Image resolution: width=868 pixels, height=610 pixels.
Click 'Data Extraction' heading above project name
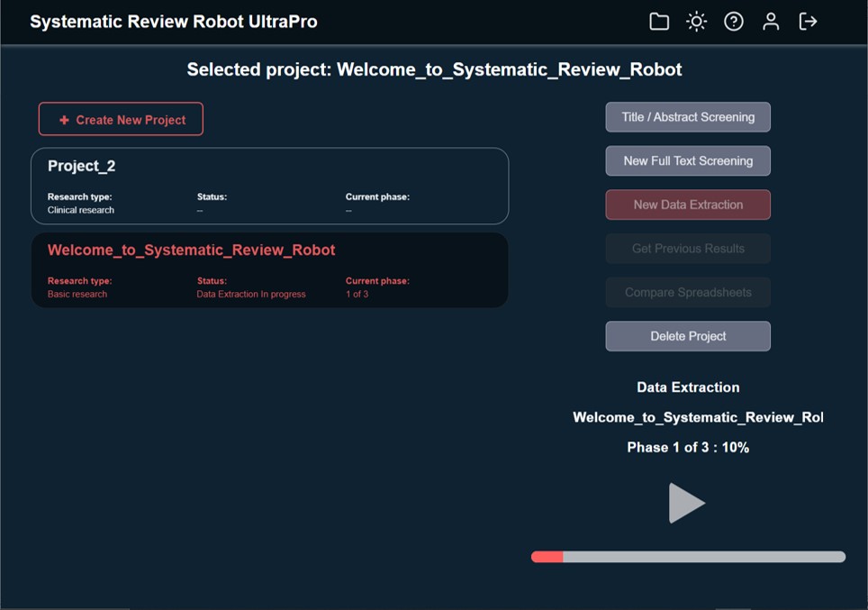(688, 387)
